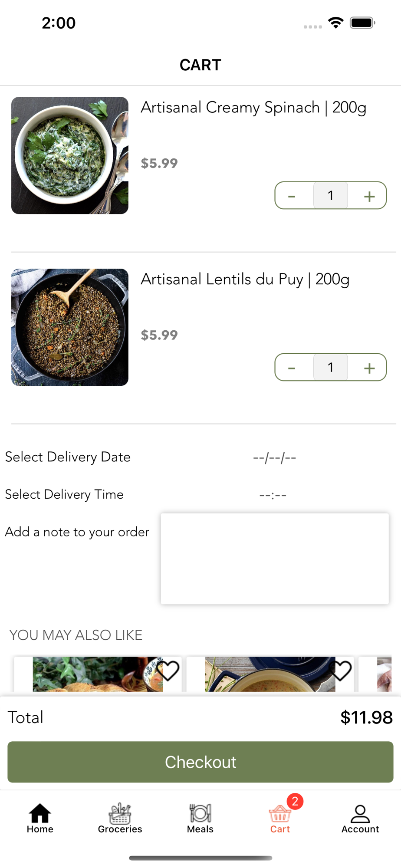Image resolution: width=401 pixels, height=868 pixels.
Task: Increase Creamy Spinach quantity with plus
Action: tap(369, 196)
